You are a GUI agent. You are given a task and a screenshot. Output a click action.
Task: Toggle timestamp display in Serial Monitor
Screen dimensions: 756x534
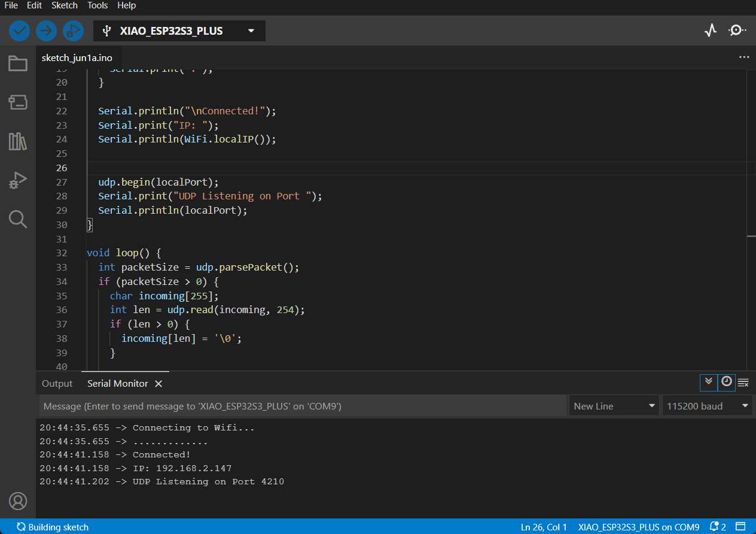[x=726, y=382]
